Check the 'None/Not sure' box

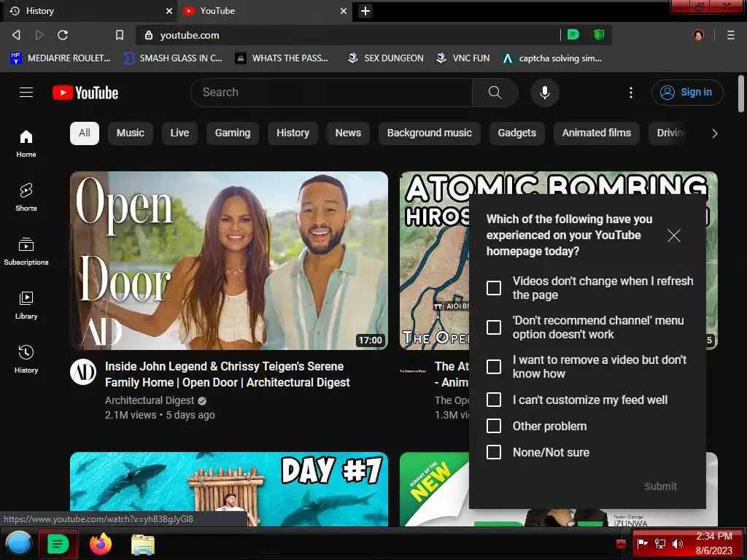click(494, 452)
